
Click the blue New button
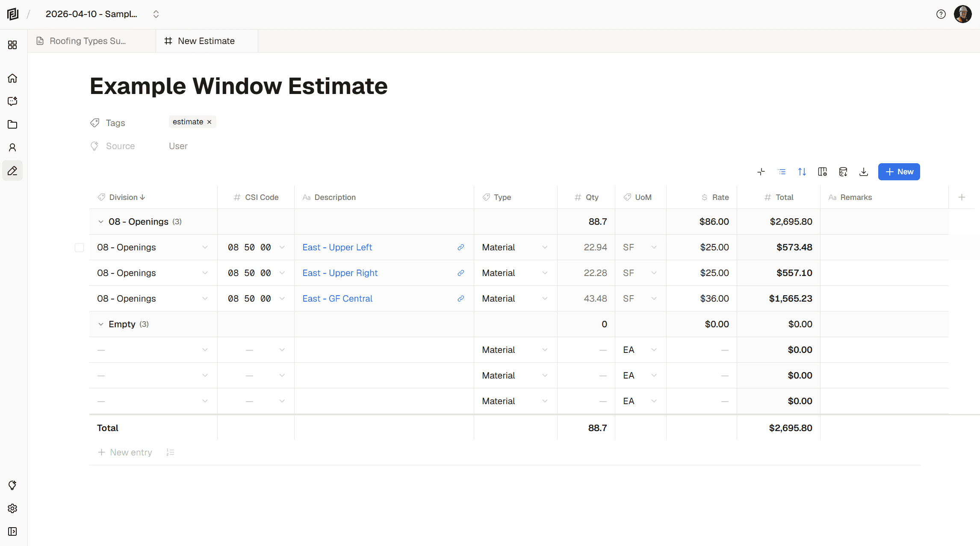[x=899, y=172]
